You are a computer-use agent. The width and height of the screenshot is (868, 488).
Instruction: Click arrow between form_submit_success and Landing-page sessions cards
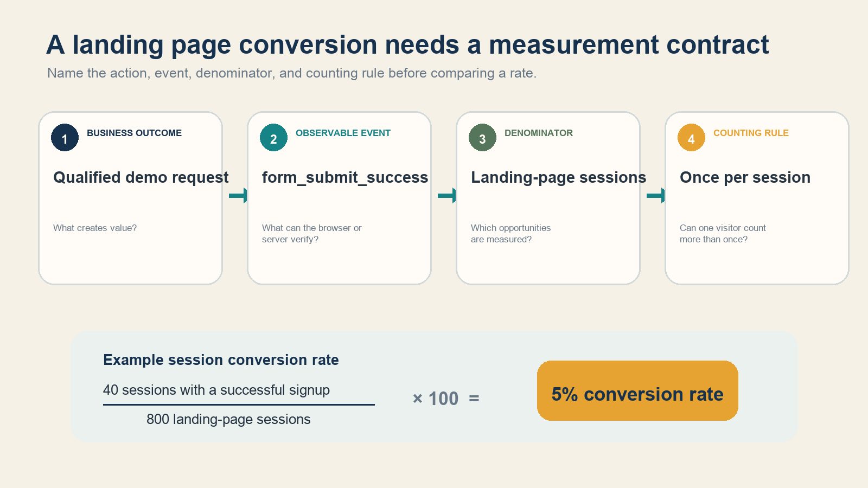point(446,195)
